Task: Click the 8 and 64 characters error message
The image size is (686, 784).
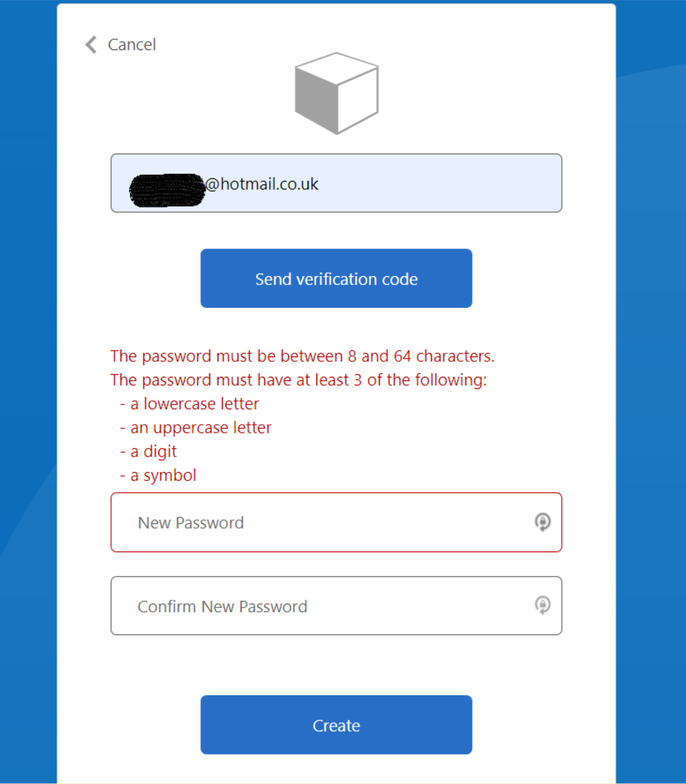Action: [302, 356]
